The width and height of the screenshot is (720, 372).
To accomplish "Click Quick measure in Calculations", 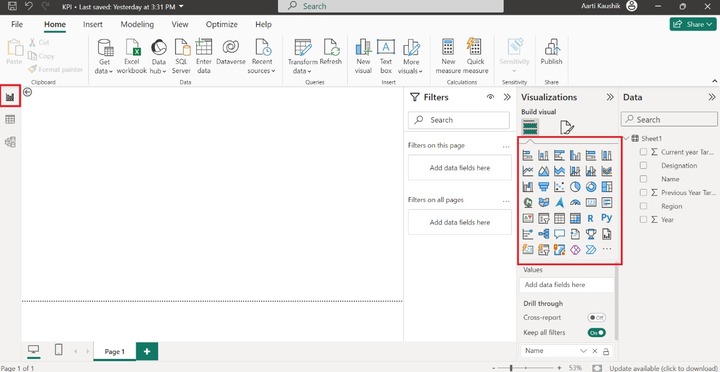I will click(x=475, y=56).
